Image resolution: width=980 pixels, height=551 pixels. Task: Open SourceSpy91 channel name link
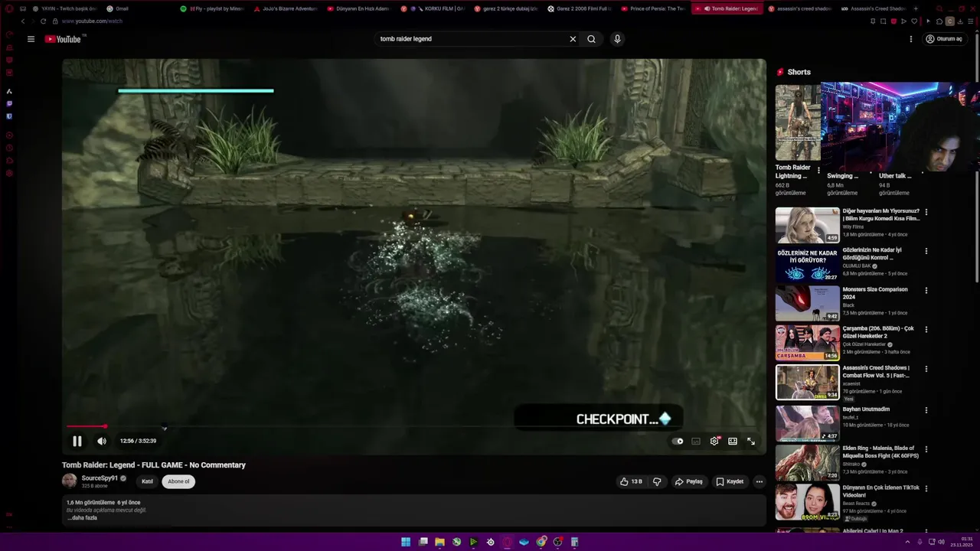pos(100,478)
